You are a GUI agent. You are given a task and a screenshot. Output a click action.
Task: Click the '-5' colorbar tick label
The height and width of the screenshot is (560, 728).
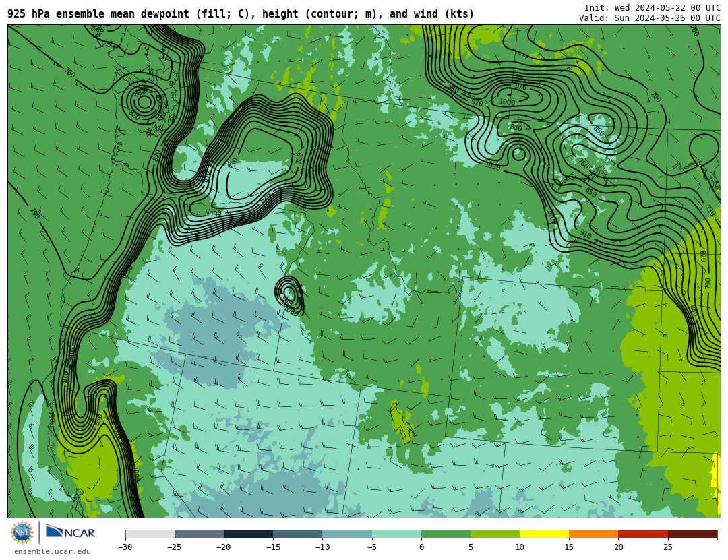pyautogui.click(x=371, y=547)
